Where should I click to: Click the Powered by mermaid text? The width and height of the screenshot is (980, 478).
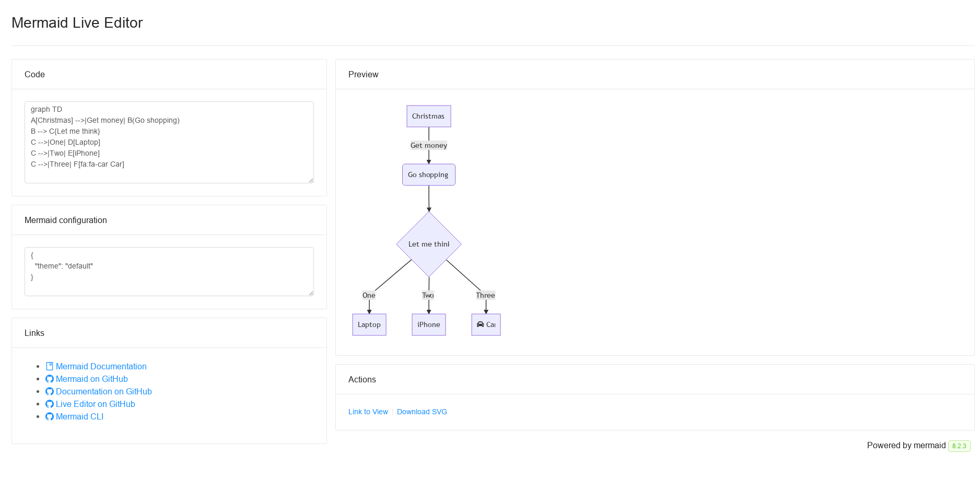click(906, 446)
